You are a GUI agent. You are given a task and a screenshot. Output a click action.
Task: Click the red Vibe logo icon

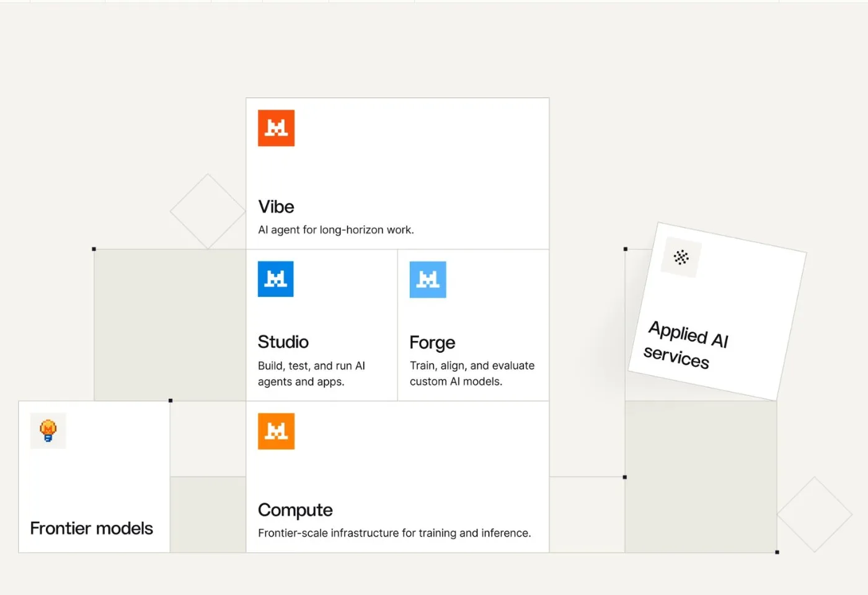276,128
